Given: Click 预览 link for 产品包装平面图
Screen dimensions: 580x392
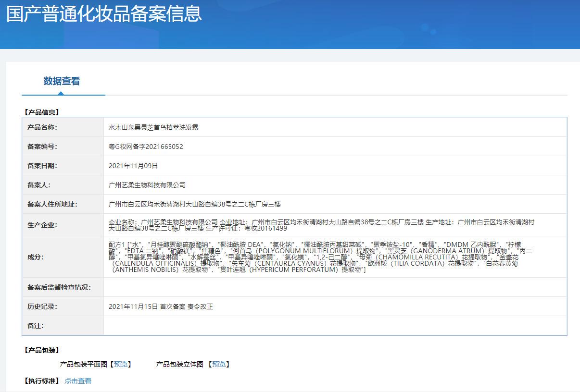Looking at the screenshot, I should pos(121,364).
